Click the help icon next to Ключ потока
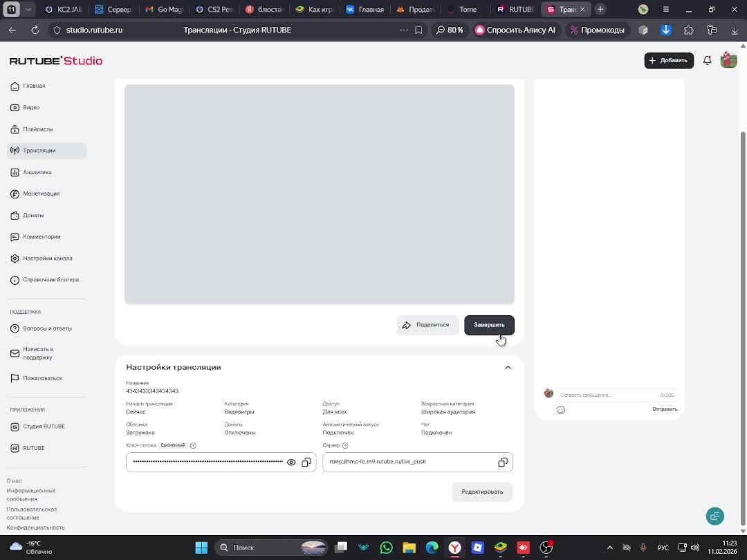This screenshot has width=747, height=560. 193,446
